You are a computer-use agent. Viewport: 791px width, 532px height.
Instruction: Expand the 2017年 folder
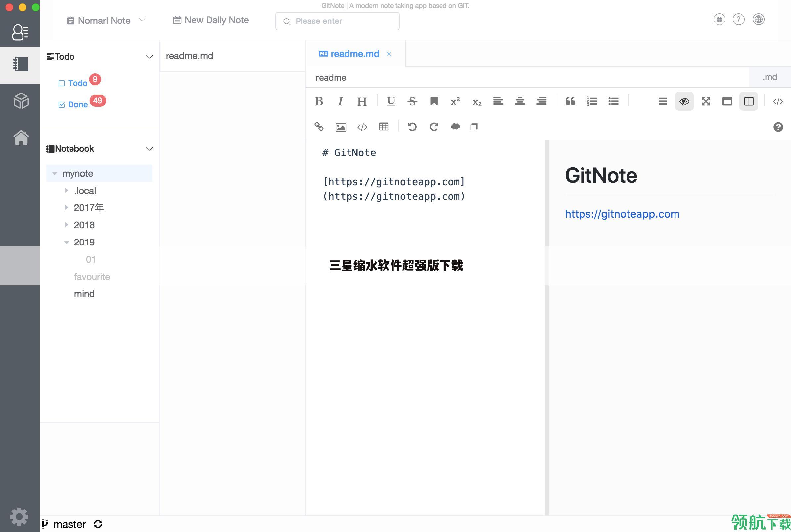click(x=67, y=207)
